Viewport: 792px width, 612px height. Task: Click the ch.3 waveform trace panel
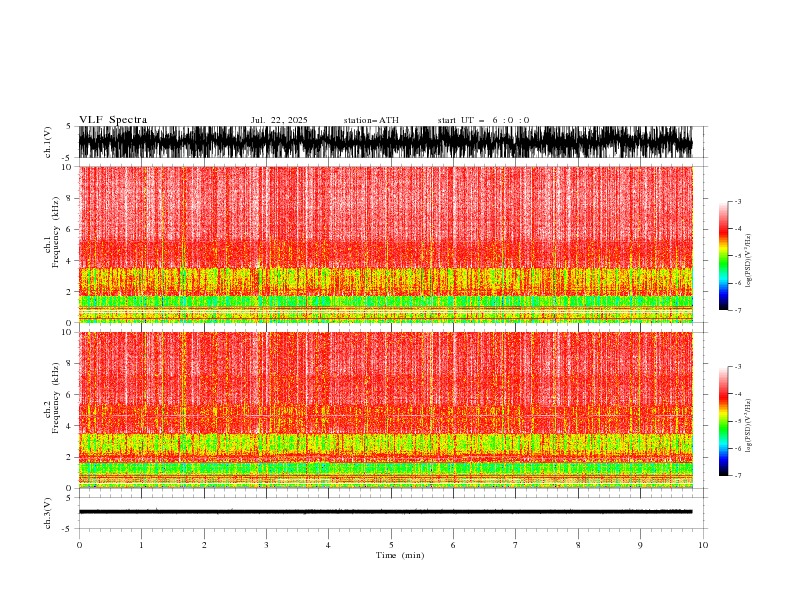click(391, 513)
